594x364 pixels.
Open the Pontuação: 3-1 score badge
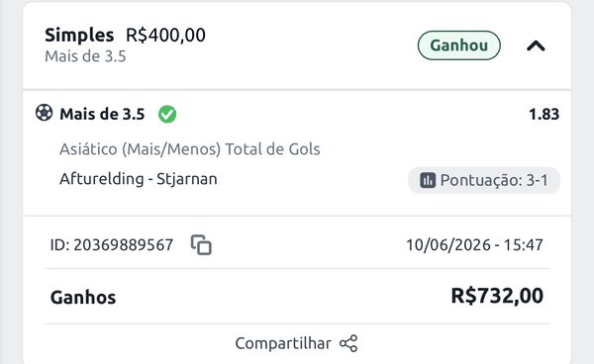click(x=484, y=180)
